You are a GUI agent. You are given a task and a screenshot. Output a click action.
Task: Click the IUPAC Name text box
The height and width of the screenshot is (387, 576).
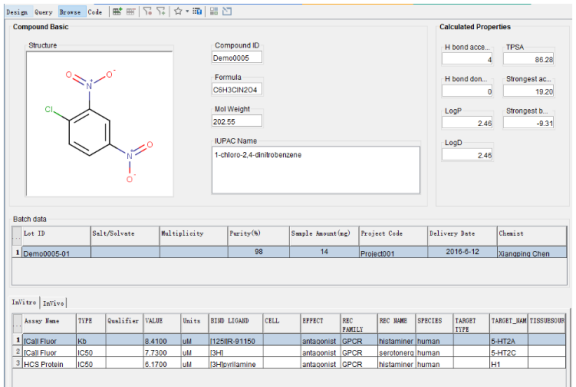(x=316, y=170)
